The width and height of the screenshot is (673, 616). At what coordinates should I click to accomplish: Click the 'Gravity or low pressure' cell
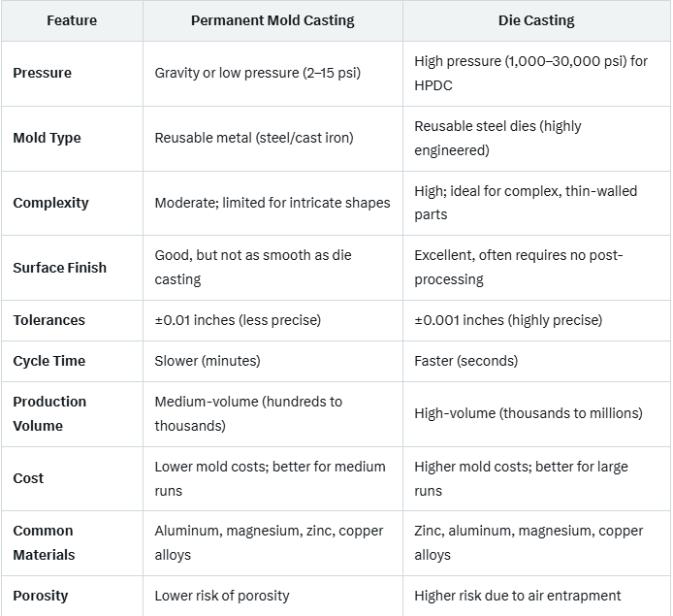pyautogui.click(x=258, y=73)
